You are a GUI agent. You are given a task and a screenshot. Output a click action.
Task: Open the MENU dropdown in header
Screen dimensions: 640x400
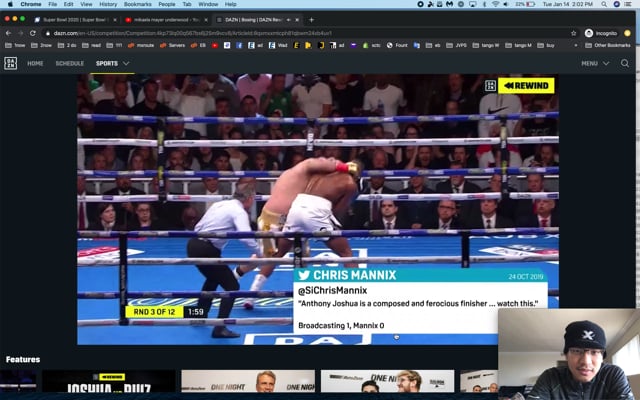[x=593, y=63]
